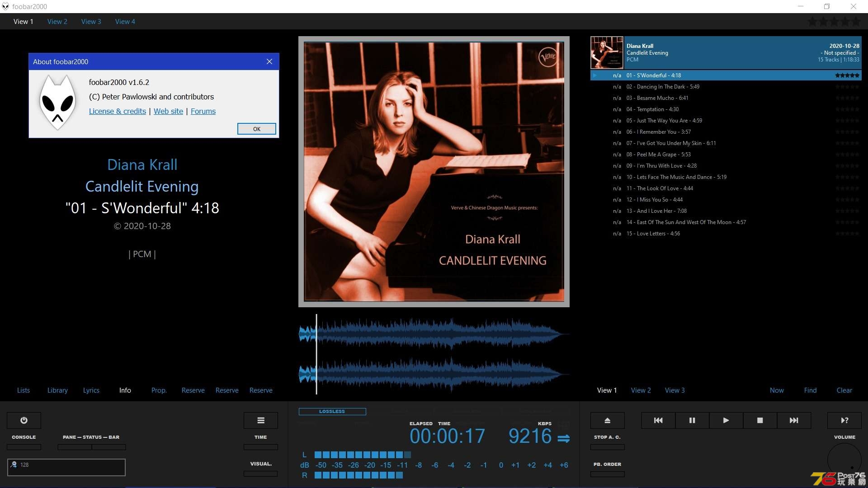Switch to View 2 in top bar
The width and height of the screenshot is (868, 488).
point(57,21)
